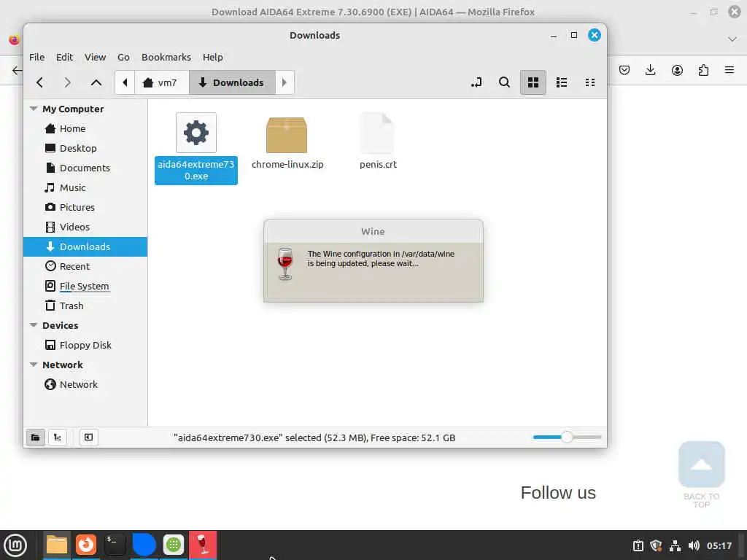Open Music in the sidebar
The image size is (747, 560).
pos(85,187)
